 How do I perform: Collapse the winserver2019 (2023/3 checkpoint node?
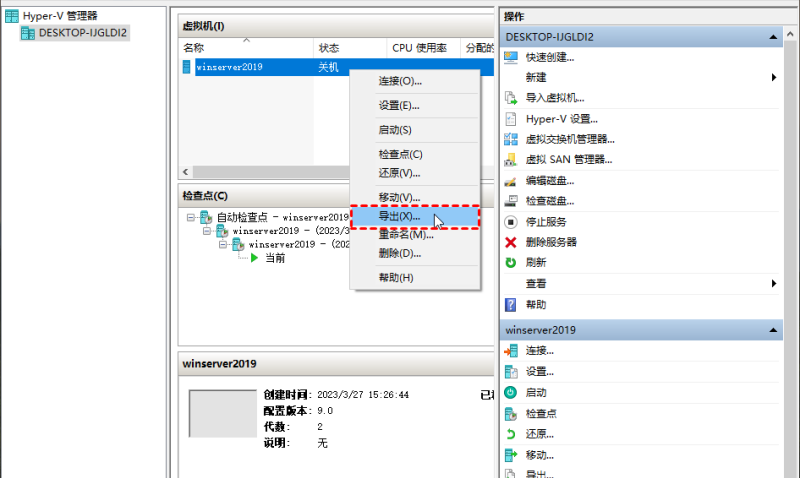point(207,231)
